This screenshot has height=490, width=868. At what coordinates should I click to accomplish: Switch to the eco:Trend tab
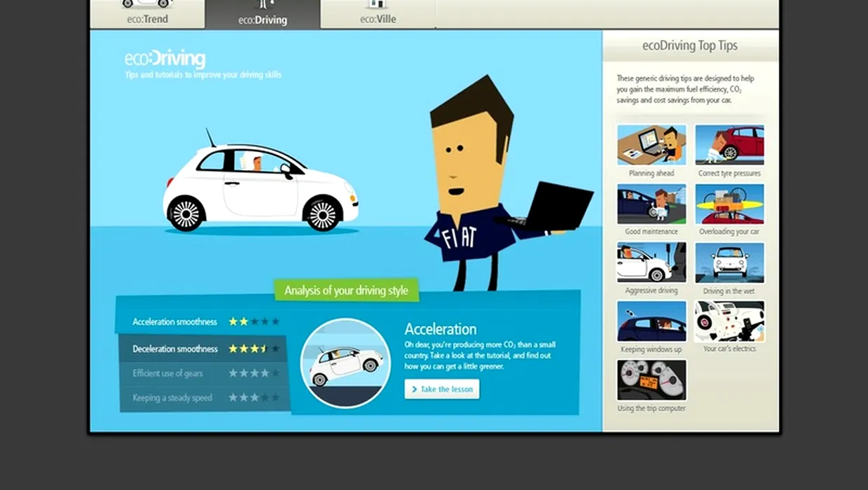147,14
